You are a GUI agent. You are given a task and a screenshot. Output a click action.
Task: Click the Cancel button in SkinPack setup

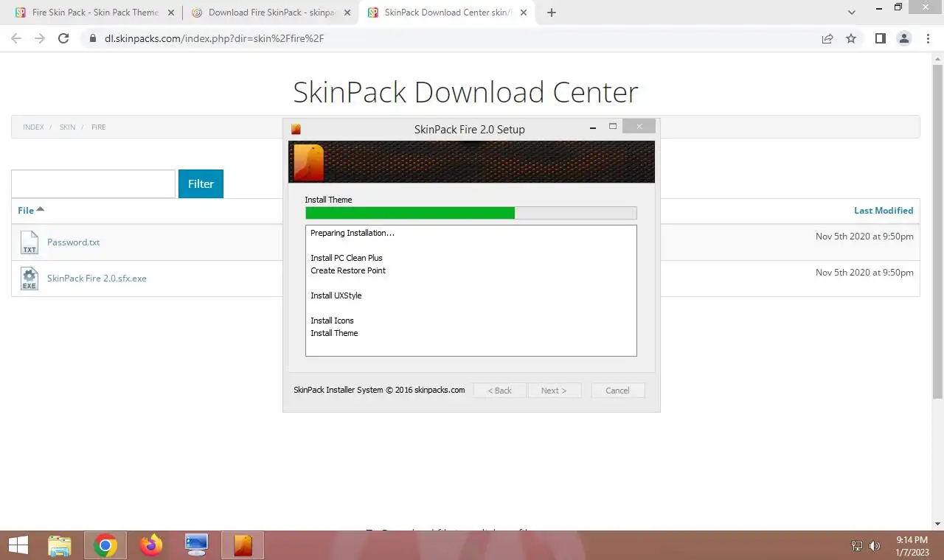pyautogui.click(x=618, y=391)
